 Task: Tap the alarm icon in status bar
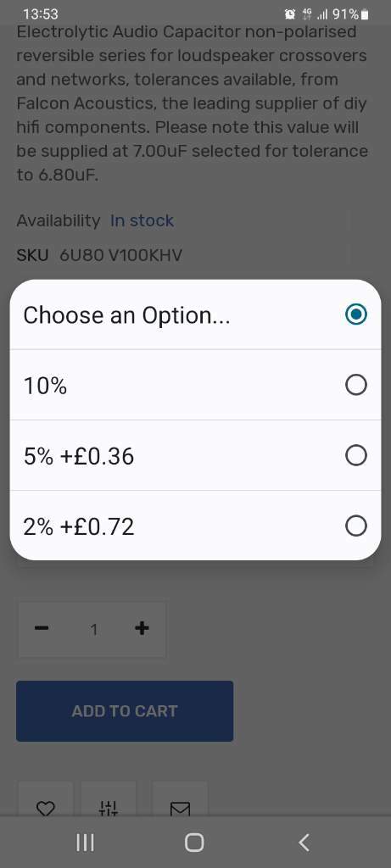(x=290, y=14)
